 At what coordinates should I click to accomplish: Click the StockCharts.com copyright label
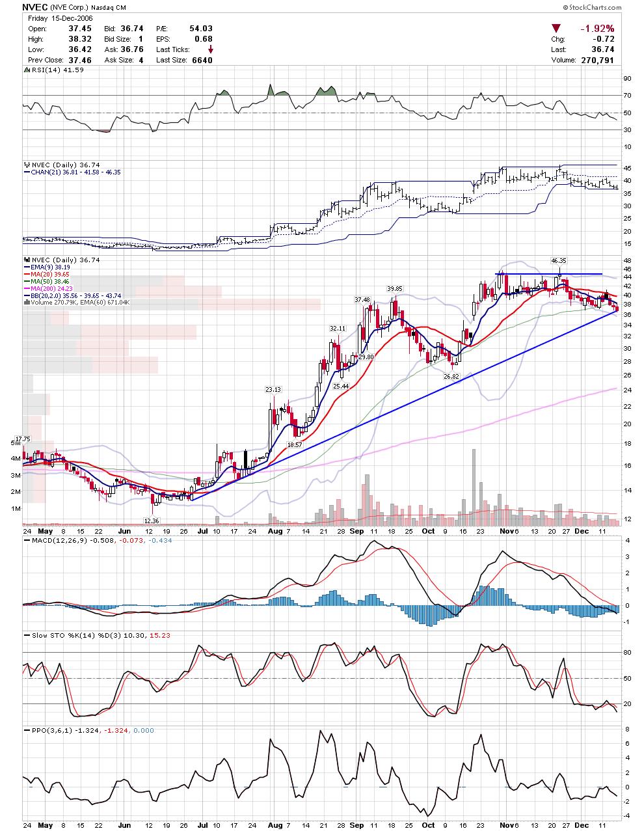[x=591, y=8]
